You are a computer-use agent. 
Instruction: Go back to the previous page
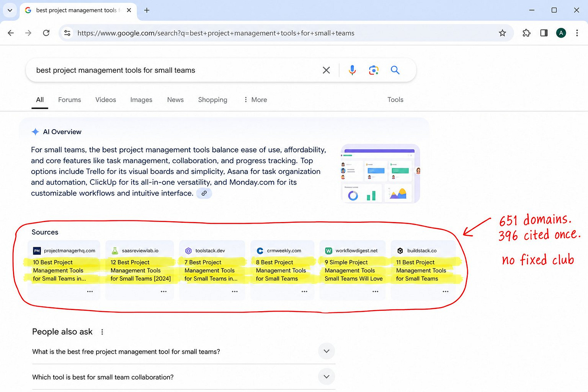click(11, 33)
